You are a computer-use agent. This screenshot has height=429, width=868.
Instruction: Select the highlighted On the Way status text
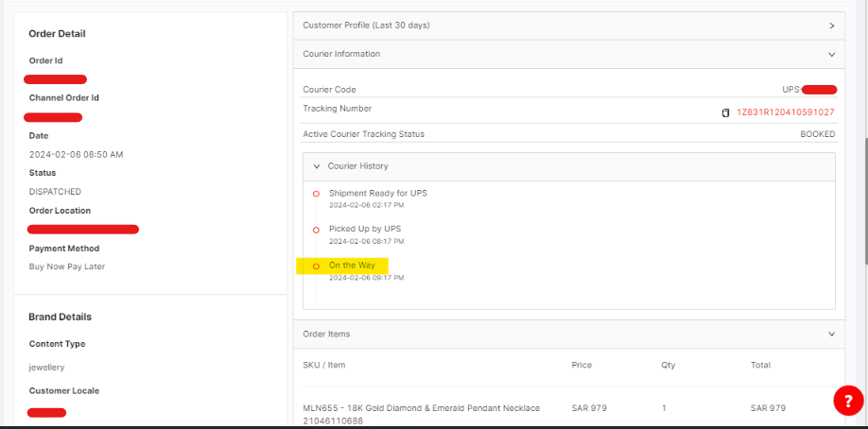coord(352,266)
